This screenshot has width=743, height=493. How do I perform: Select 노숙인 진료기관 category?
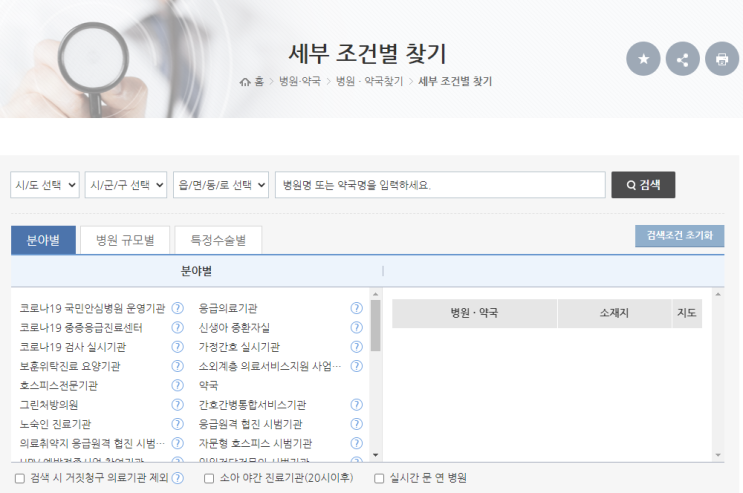(55, 424)
